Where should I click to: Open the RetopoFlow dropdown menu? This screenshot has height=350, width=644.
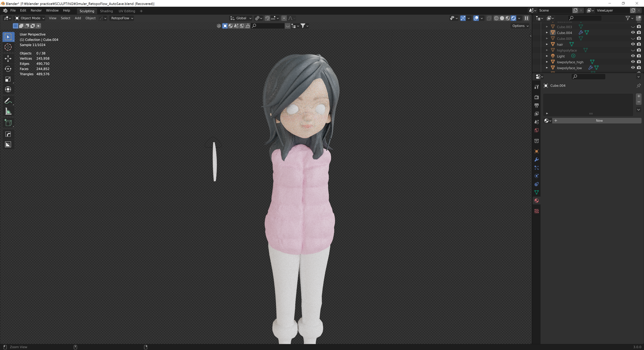pyautogui.click(x=122, y=18)
